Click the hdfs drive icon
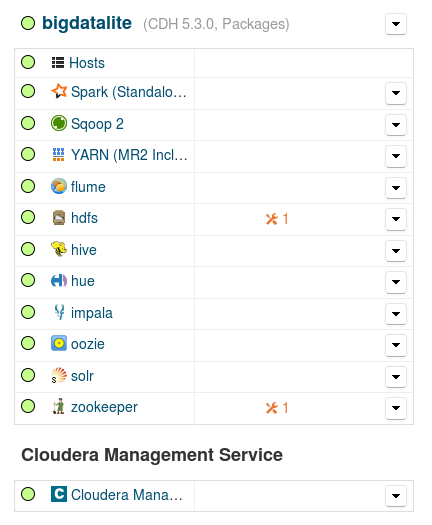 tap(59, 218)
